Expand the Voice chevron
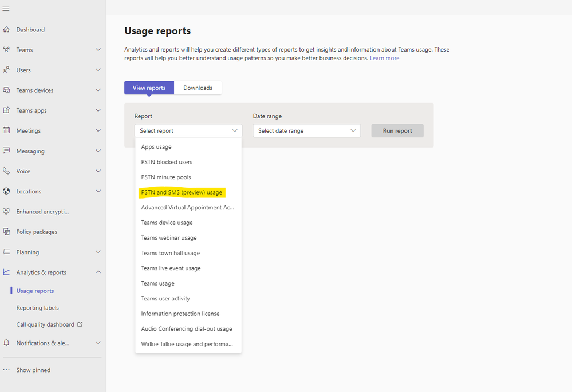This screenshot has height=392, width=572. [98, 171]
